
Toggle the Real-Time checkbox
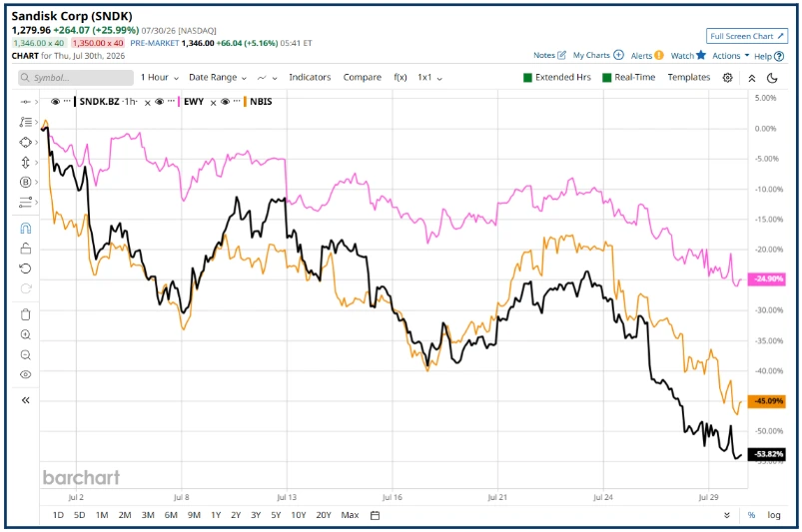click(x=607, y=78)
